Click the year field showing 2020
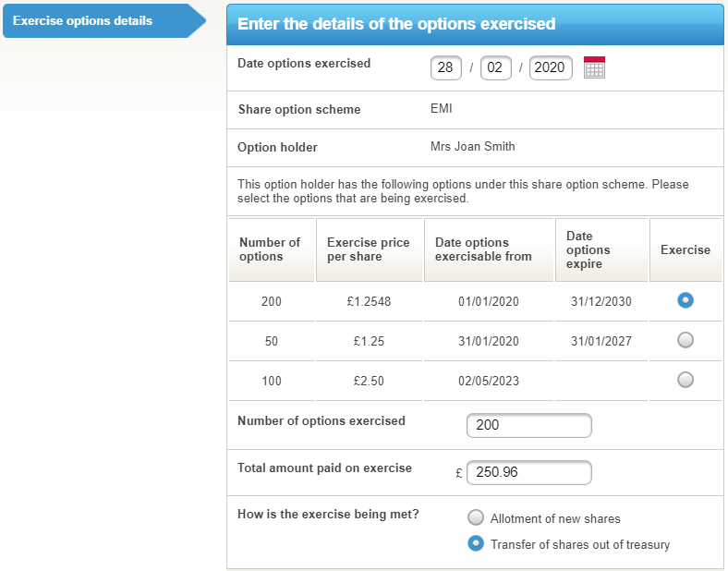This screenshot has height=571, width=728. [551, 68]
